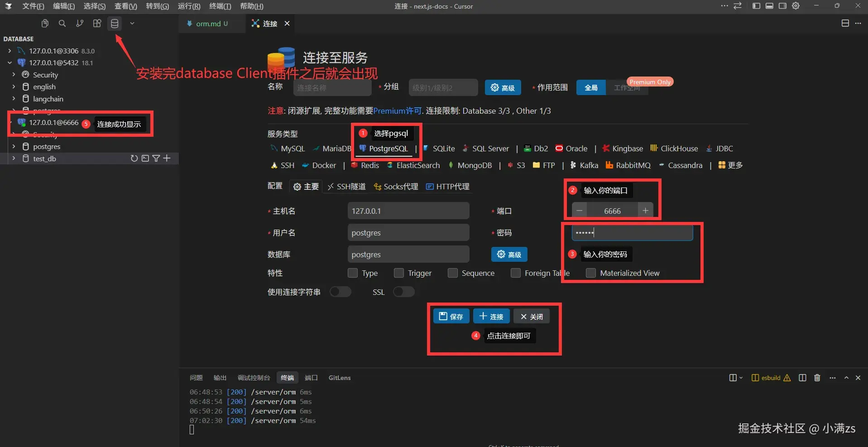The height and width of the screenshot is (447, 868).
Task: Switch to the SSH隧道 config tab
Action: pos(347,187)
